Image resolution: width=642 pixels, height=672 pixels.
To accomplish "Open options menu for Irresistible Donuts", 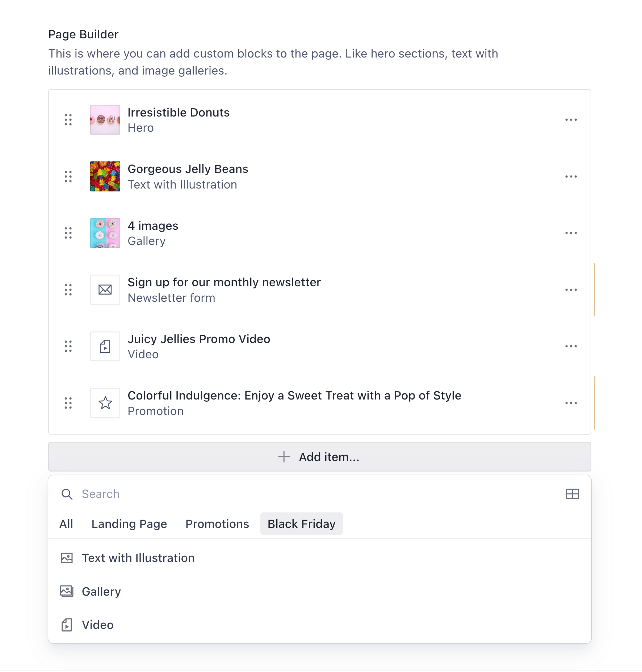I will pyautogui.click(x=571, y=120).
